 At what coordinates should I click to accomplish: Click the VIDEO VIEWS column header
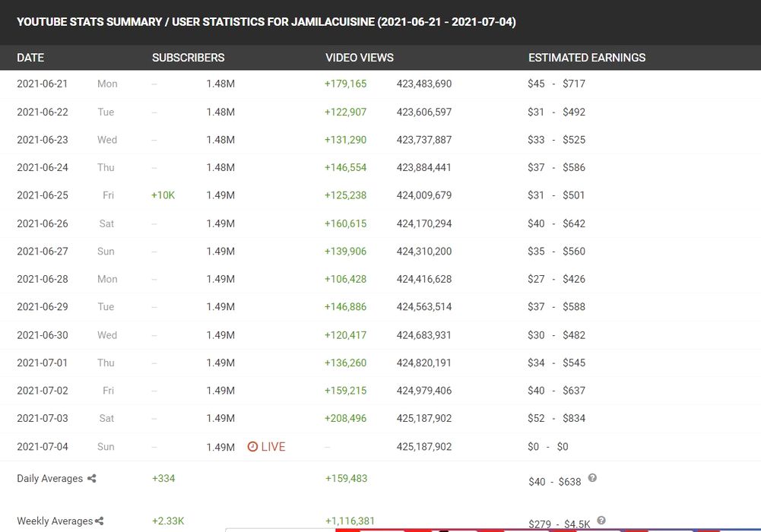point(360,58)
